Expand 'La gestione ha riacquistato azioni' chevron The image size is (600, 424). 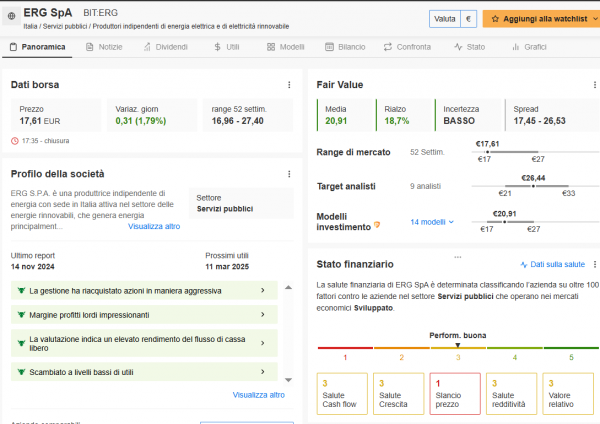tap(262, 290)
